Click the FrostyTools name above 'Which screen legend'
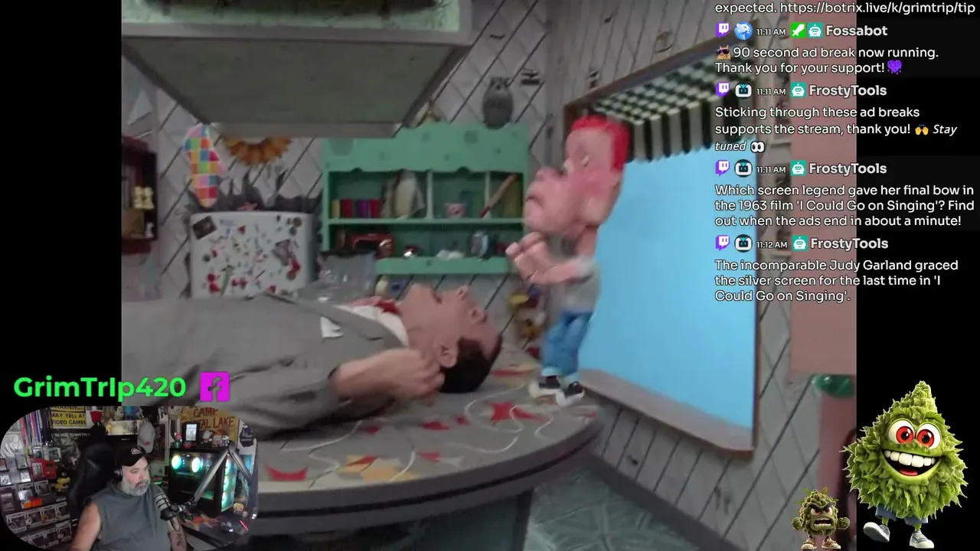Viewport: 980px width, 551px height. [x=848, y=168]
